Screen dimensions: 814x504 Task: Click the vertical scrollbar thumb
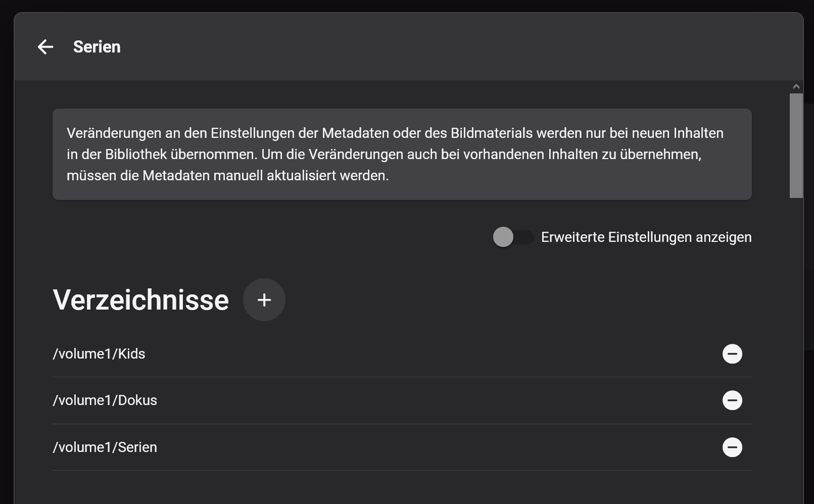pos(796,145)
